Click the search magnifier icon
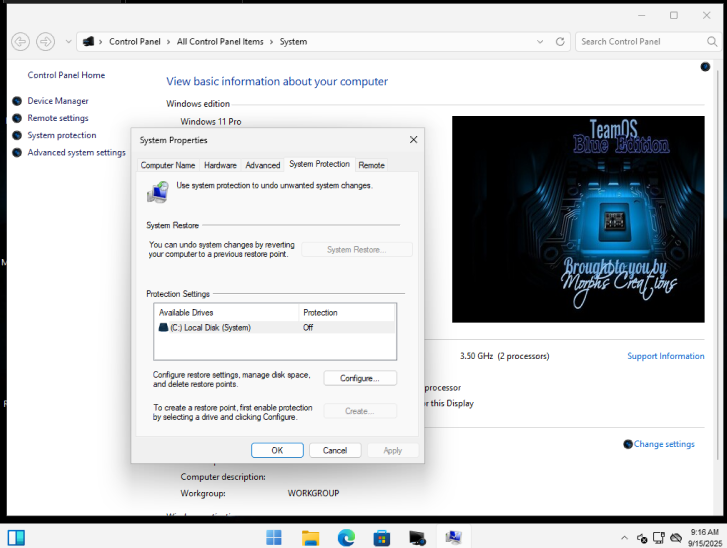The height and width of the screenshot is (548, 727). tap(712, 42)
